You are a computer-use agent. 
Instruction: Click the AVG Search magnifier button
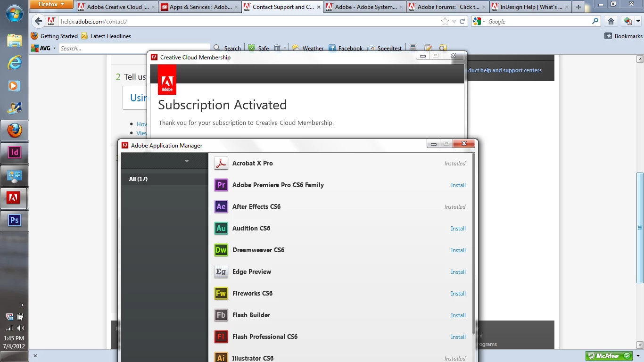coord(227,48)
